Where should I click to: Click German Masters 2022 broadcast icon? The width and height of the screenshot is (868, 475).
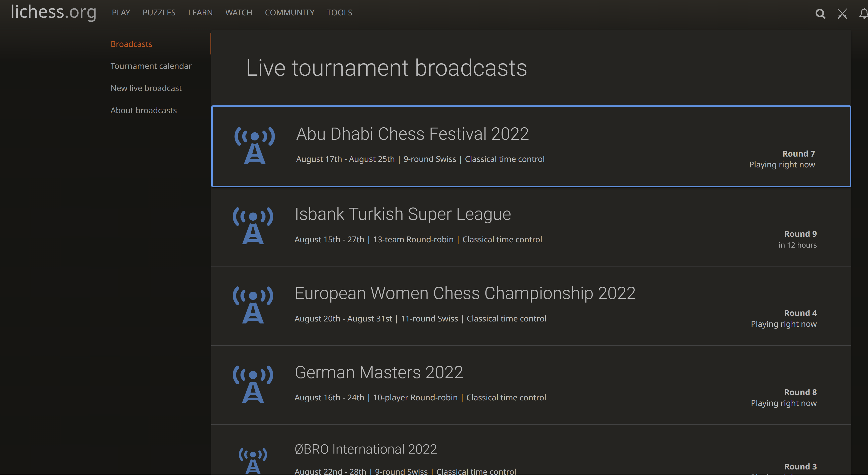253,384
